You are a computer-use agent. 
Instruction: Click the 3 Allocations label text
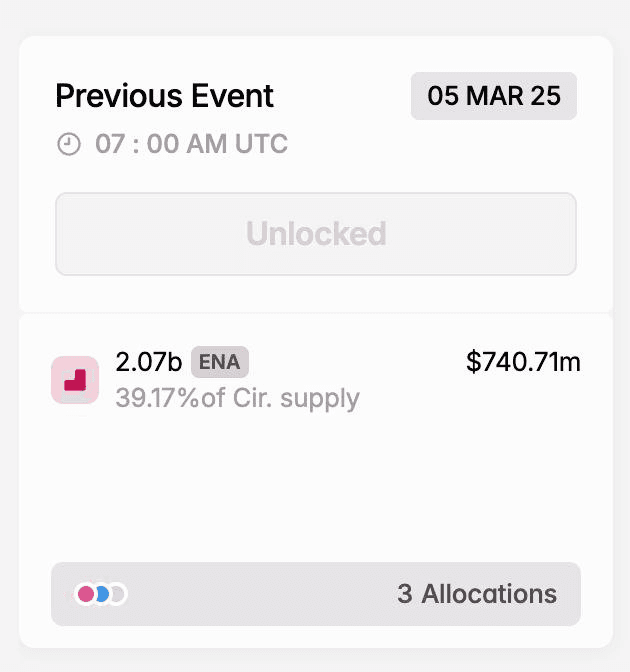click(477, 594)
